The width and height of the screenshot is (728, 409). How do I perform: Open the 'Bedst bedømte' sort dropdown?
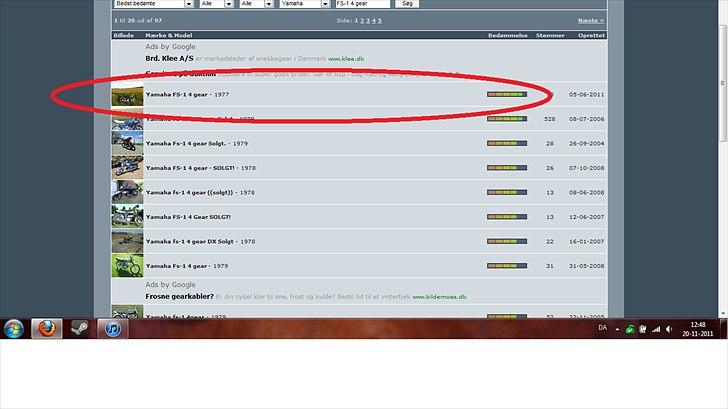pos(153,4)
